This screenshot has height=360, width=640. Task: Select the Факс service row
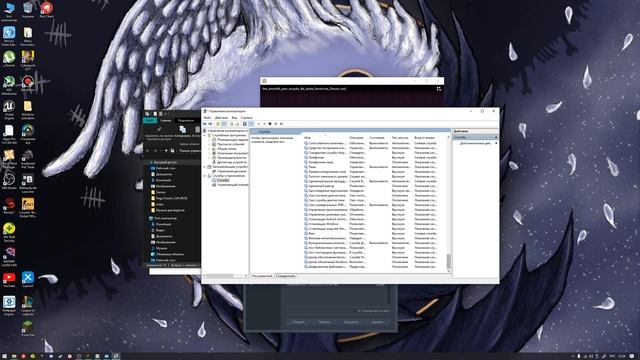coord(371,233)
